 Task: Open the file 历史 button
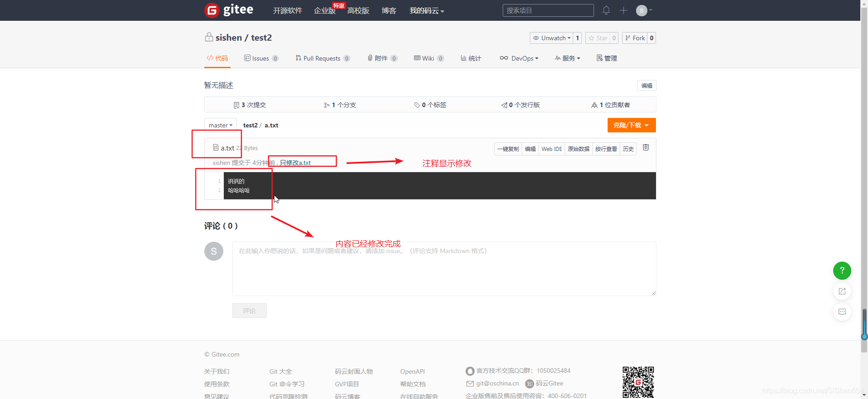[x=628, y=149]
